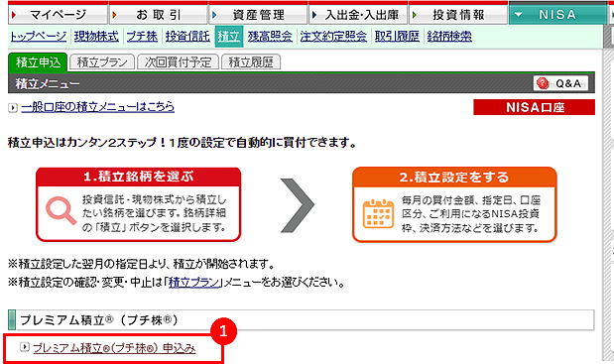This screenshot has width=614, height=364.
Task: Open プチ株 submenu link
Action: coord(142,37)
